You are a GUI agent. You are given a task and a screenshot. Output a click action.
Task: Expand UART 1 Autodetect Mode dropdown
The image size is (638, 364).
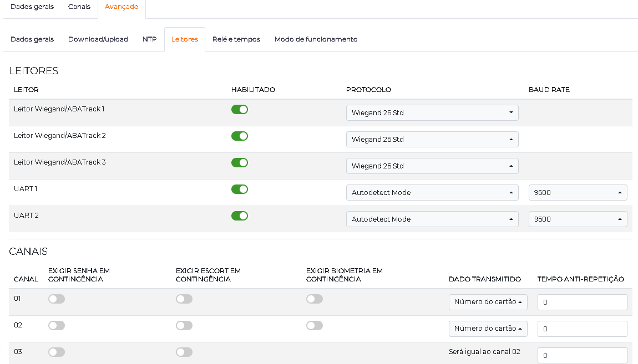pyautogui.click(x=432, y=193)
